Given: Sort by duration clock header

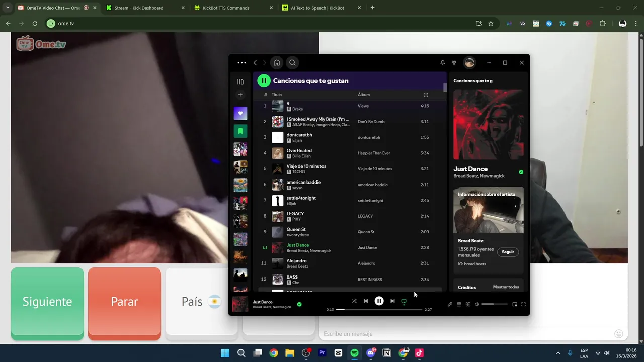Looking at the screenshot, I should pos(426,95).
